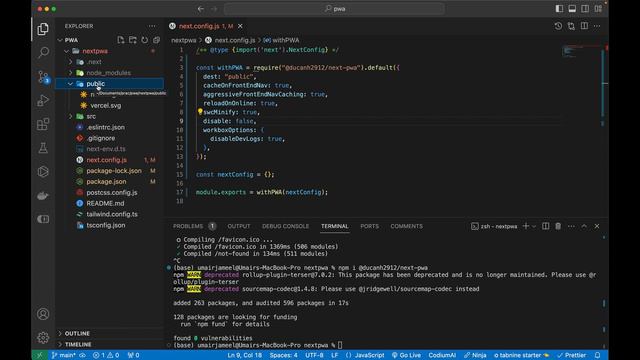Open vercel.svg in the explorer

[106, 105]
